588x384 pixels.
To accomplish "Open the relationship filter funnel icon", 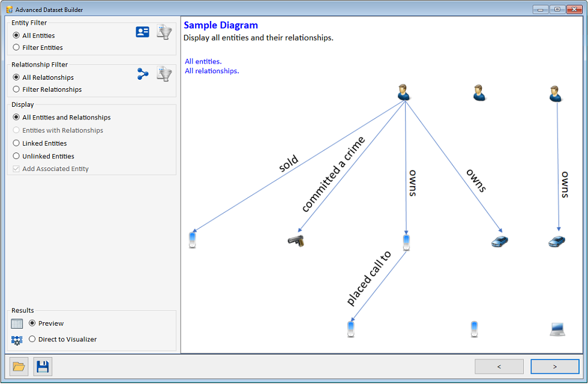I will [164, 74].
